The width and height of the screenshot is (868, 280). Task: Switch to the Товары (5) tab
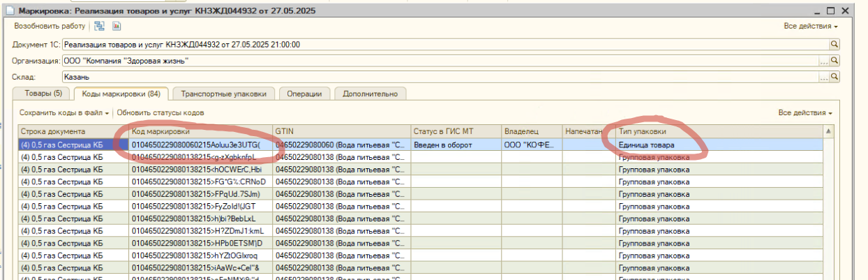pos(43,94)
